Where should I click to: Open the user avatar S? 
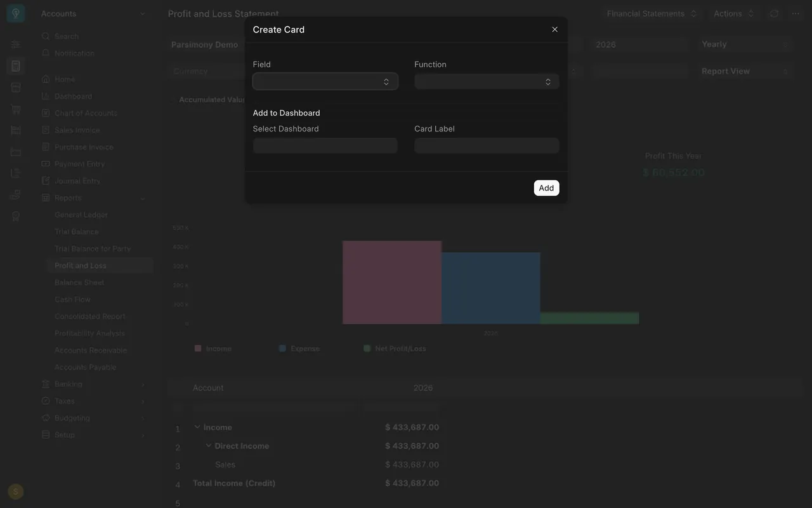16,491
